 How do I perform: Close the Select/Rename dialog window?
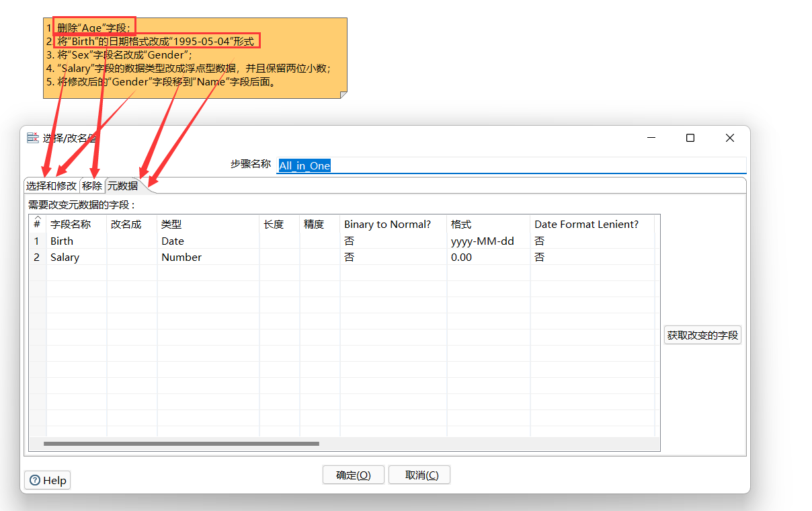(730, 138)
